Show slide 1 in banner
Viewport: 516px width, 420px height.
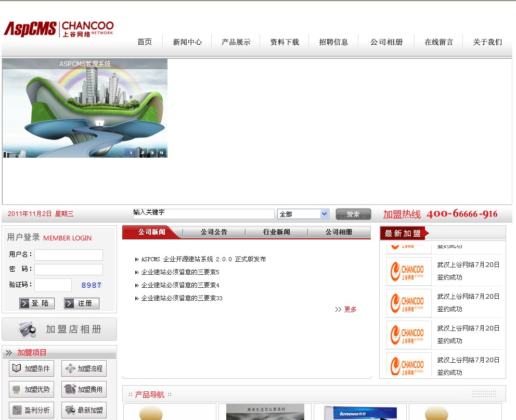coord(131,152)
